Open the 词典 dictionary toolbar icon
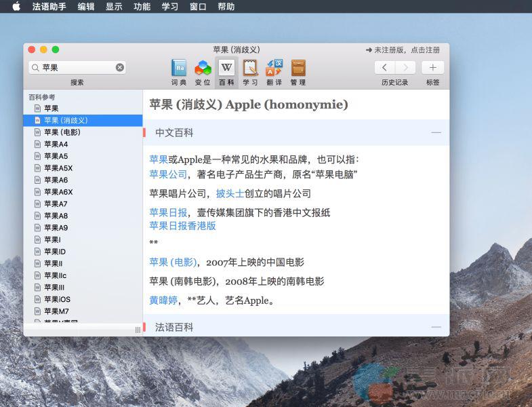 tap(179, 69)
